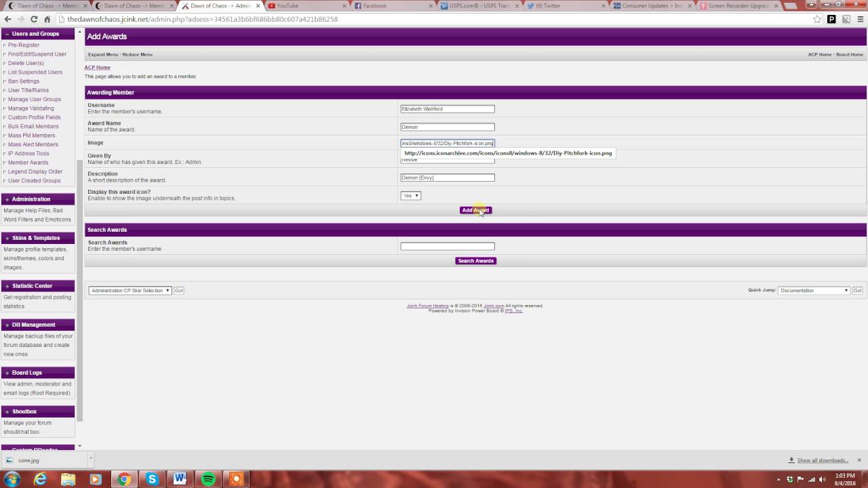Screen dimensions: 868x488
Task: Click Reduce Menu link
Action: (x=137, y=54)
